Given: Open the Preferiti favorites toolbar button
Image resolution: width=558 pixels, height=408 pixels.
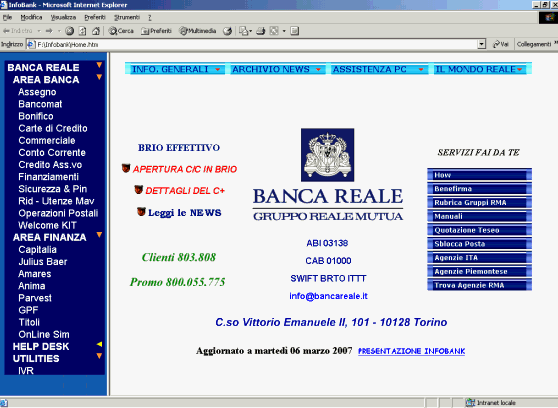Looking at the screenshot, I should [x=156, y=31].
